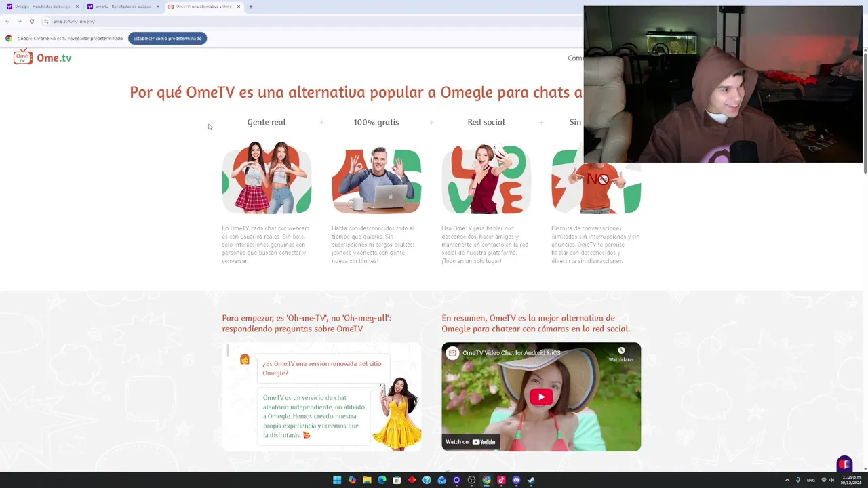The image size is (868, 488).
Task: Click 'Por qué OmeTV es una alternativa popular' heading
Action: (356, 92)
